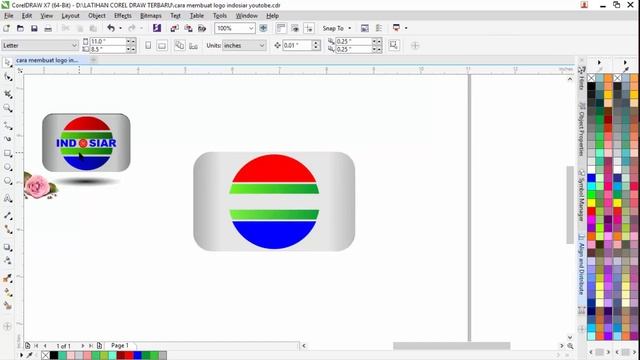Image resolution: width=640 pixels, height=360 pixels.
Task: Toggle Full-screen preview next to zoom box
Action: coord(263,28)
